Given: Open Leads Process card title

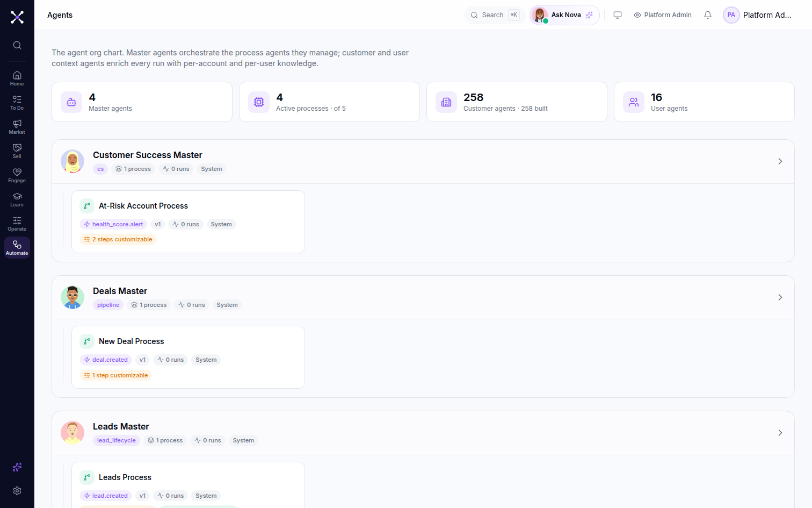Looking at the screenshot, I should 125,477.
